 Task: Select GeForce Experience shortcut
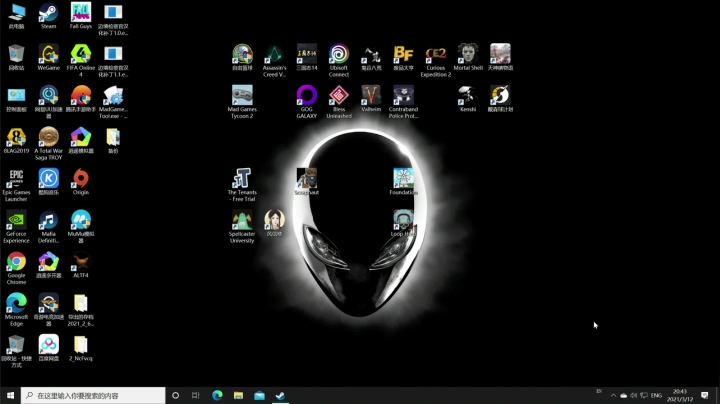pos(16,227)
